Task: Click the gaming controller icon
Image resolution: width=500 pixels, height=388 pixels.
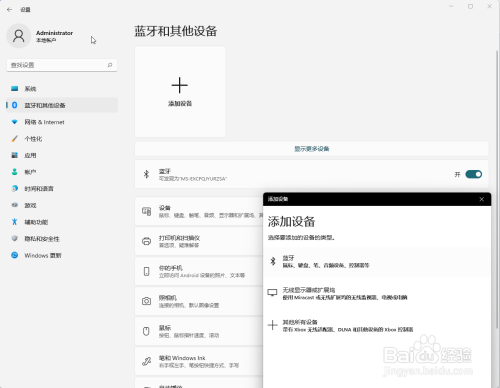Action: (x=14, y=205)
